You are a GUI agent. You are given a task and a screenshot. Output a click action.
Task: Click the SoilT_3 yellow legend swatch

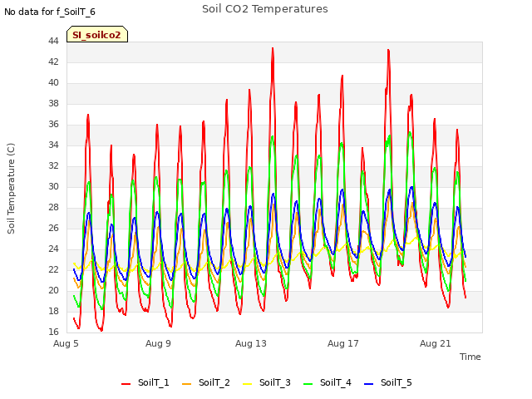[x=248, y=384]
